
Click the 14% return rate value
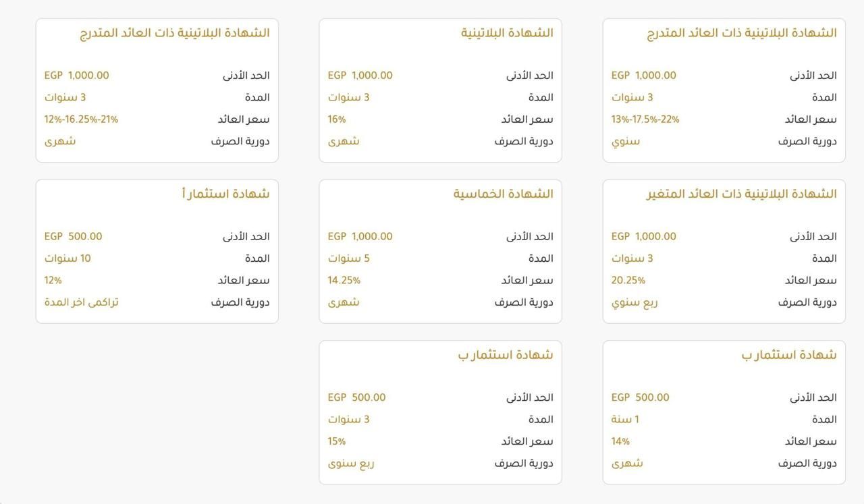click(x=620, y=441)
